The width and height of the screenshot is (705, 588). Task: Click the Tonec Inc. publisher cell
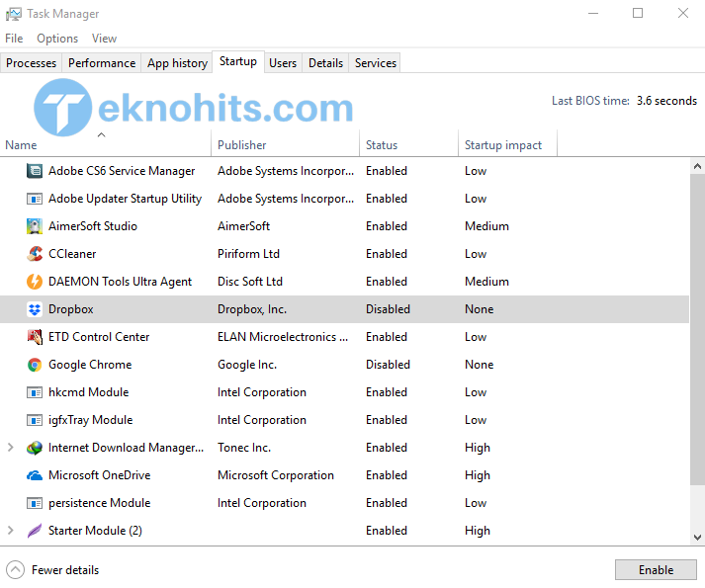[244, 448]
